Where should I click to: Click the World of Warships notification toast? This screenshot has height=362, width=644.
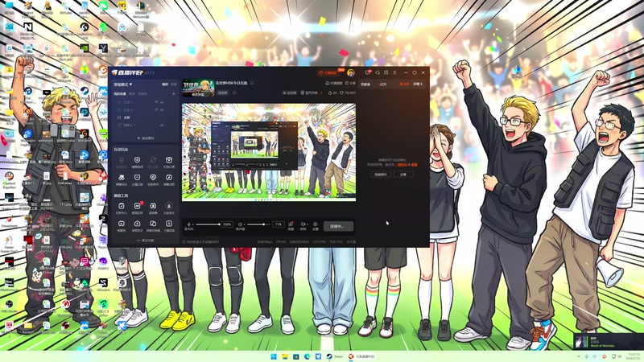pos(609,341)
